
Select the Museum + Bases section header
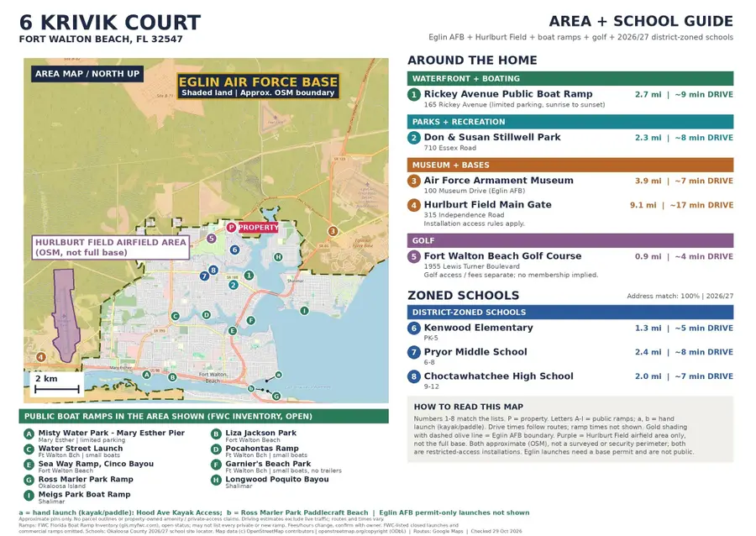570,165
